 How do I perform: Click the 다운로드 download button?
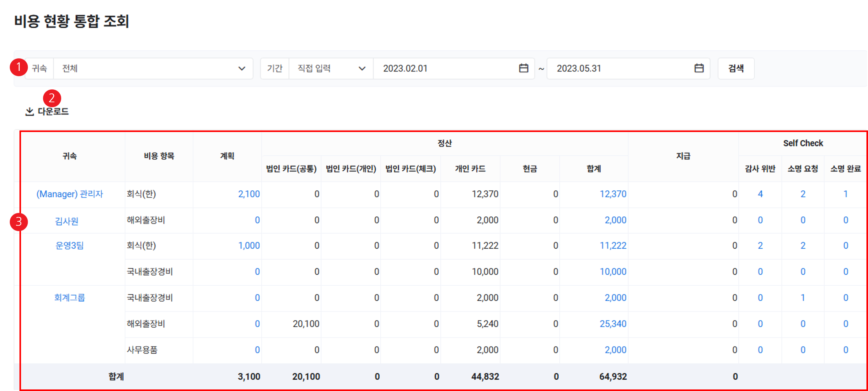[x=53, y=112]
